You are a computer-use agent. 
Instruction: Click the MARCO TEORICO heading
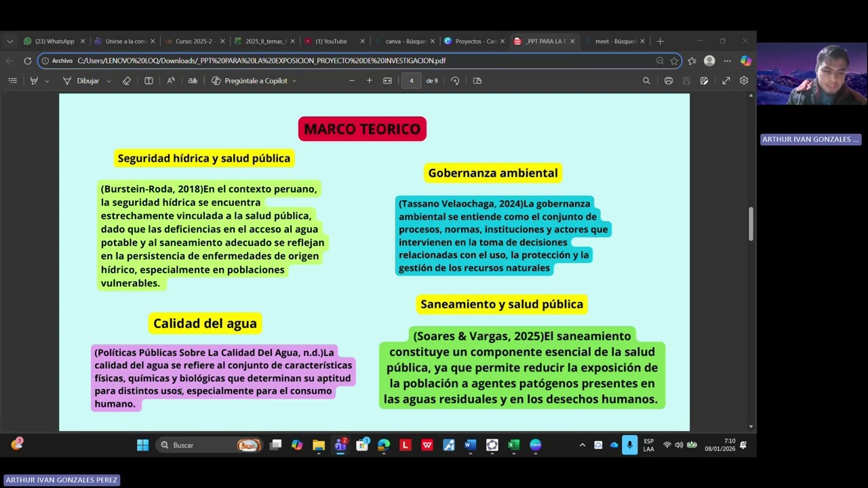362,129
